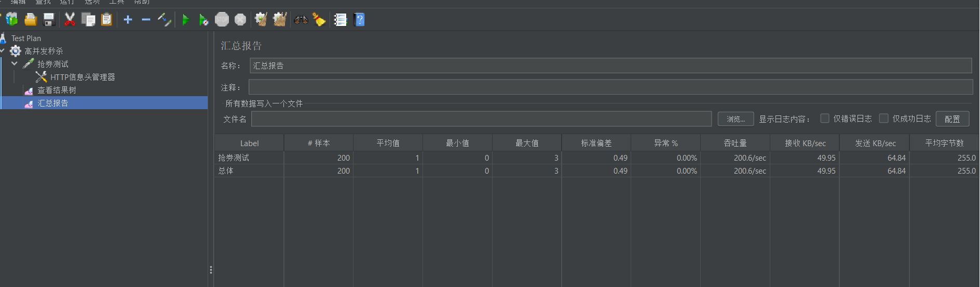Clear all results with the double broom icon

click(x=280, y=20)
